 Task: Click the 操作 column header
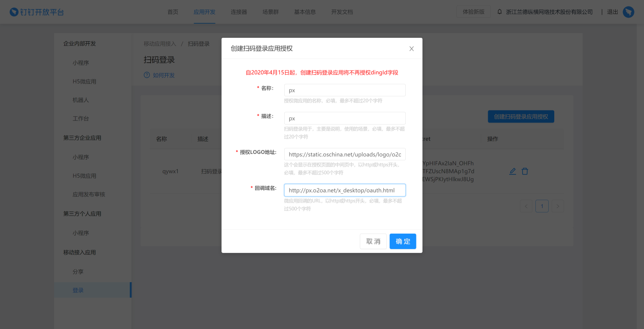click(492, 139)
